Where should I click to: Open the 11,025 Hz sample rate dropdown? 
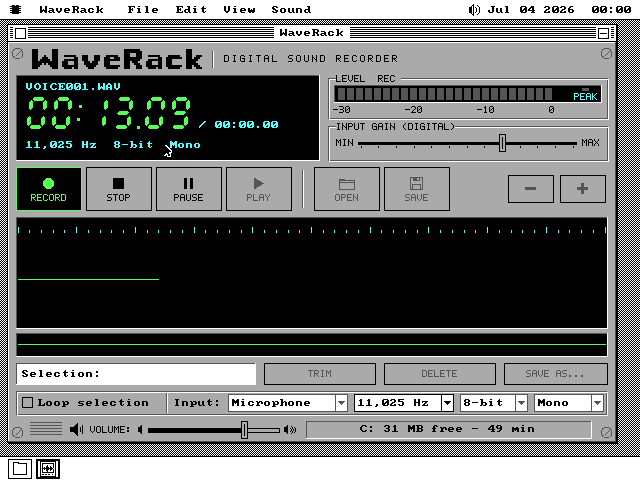coord(404,403)
